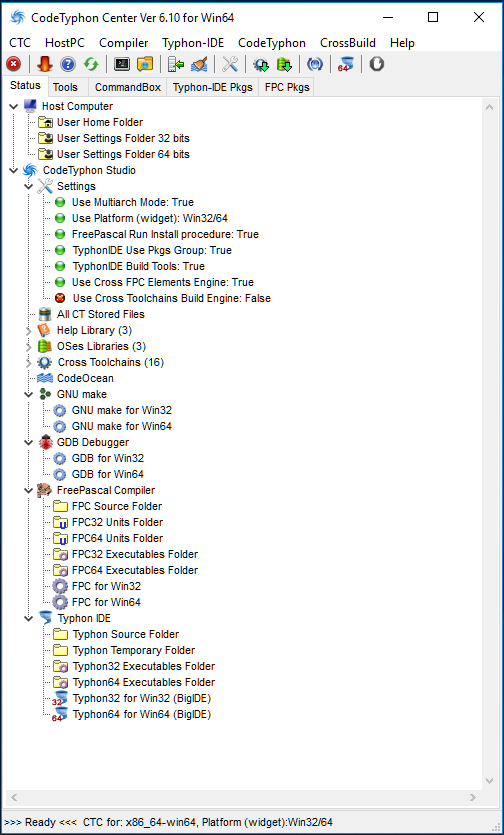504x835 pixels.
Task: Select 'User Settings Folder 64 bits'
Action: (123, 154)
